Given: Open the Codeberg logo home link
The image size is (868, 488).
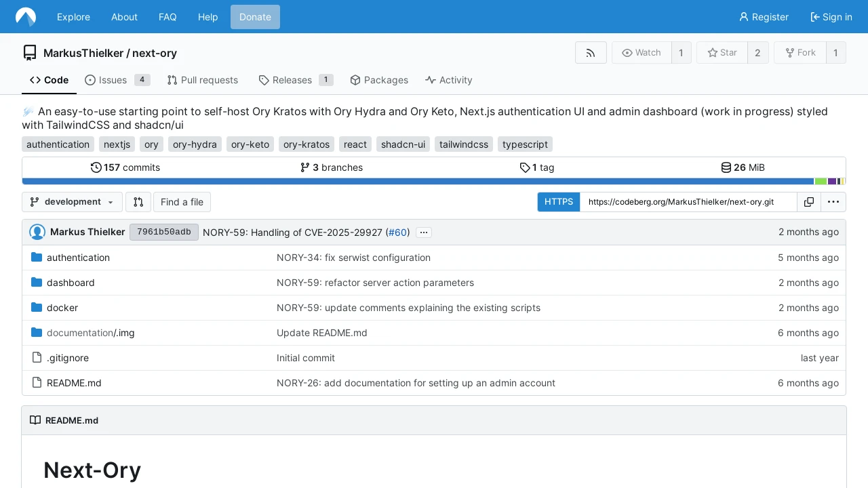Looking at the screenshot, I should coord(26,17).
